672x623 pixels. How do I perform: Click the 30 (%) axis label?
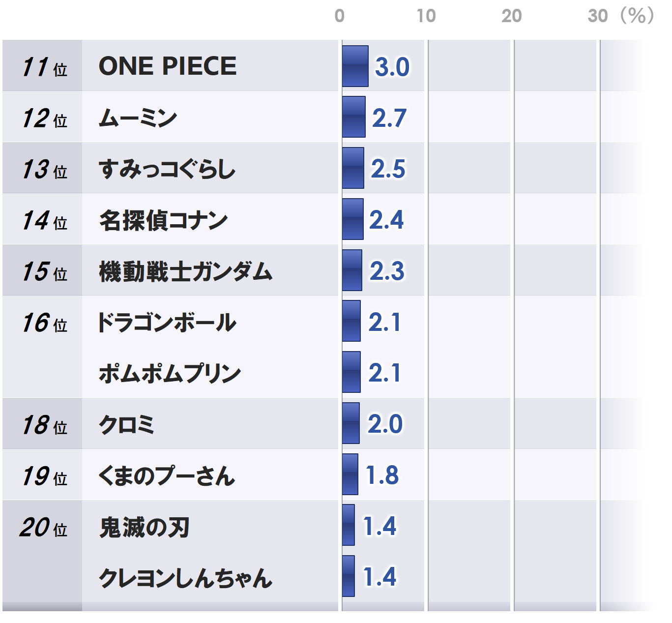point(620,16)
